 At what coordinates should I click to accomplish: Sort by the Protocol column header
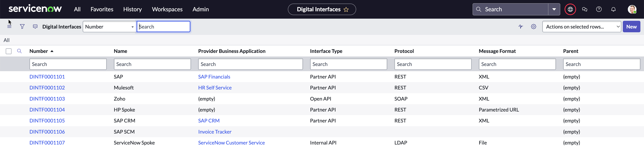point(404,51)
